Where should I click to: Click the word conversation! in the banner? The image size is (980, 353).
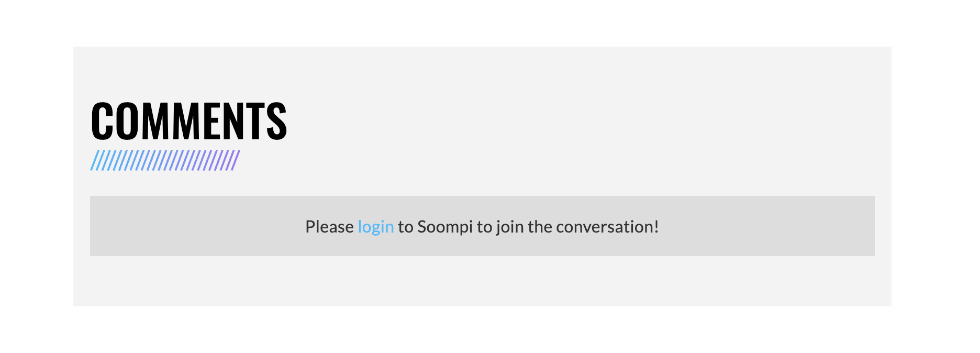(607, 227)
